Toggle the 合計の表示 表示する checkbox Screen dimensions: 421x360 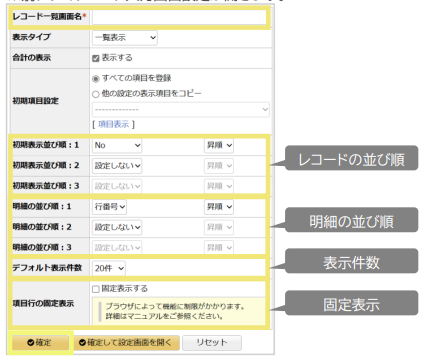(x=96, y=58)
